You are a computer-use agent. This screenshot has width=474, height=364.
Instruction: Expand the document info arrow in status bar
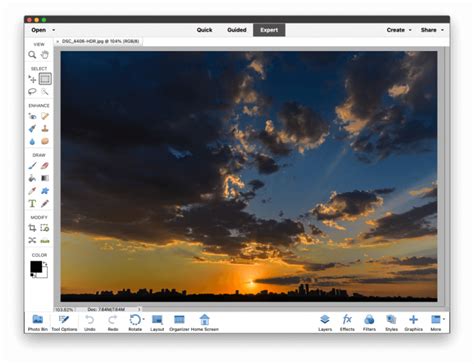pyautogui.click(x=139, y=310)
